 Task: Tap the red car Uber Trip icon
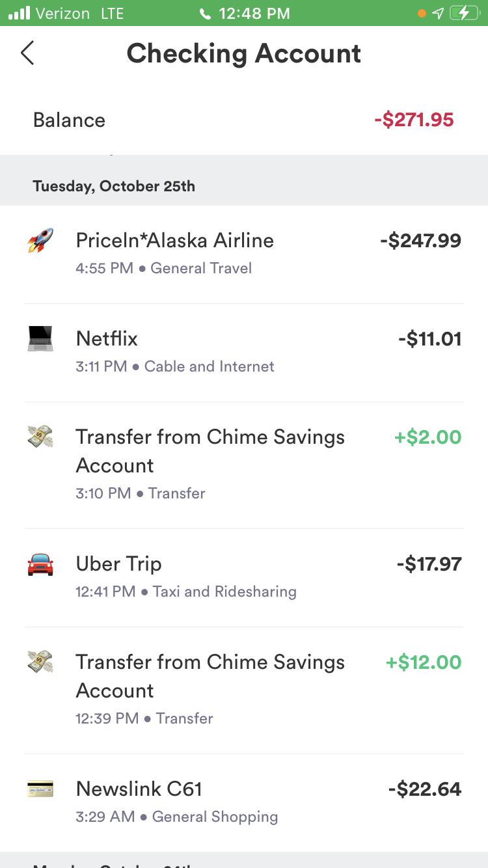click(x=40, y=564)
